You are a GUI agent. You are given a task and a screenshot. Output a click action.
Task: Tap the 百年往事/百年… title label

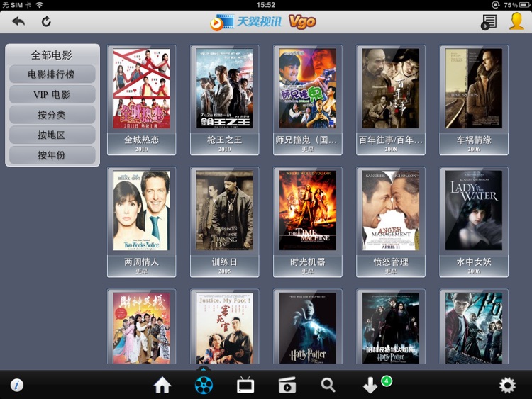[391, 140]
